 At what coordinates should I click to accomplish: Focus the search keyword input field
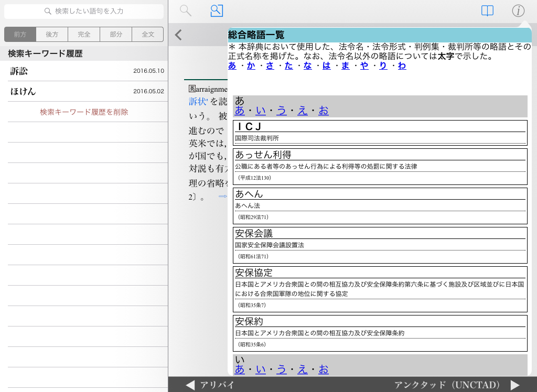(84, 11)
